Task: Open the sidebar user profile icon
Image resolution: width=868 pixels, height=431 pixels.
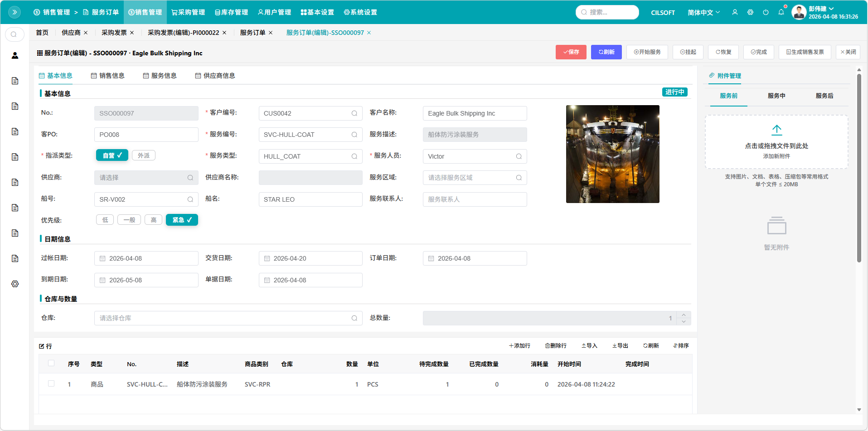Action: tap(15, 55)
